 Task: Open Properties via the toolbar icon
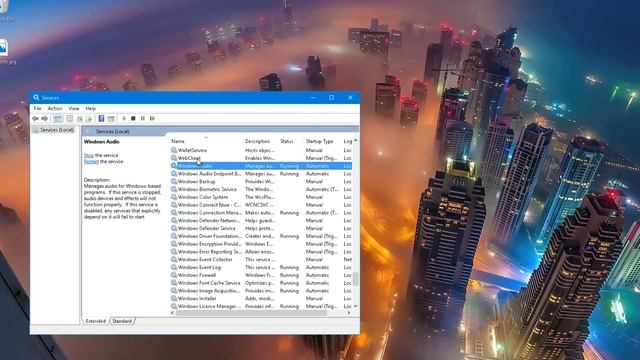pos(70,118)
